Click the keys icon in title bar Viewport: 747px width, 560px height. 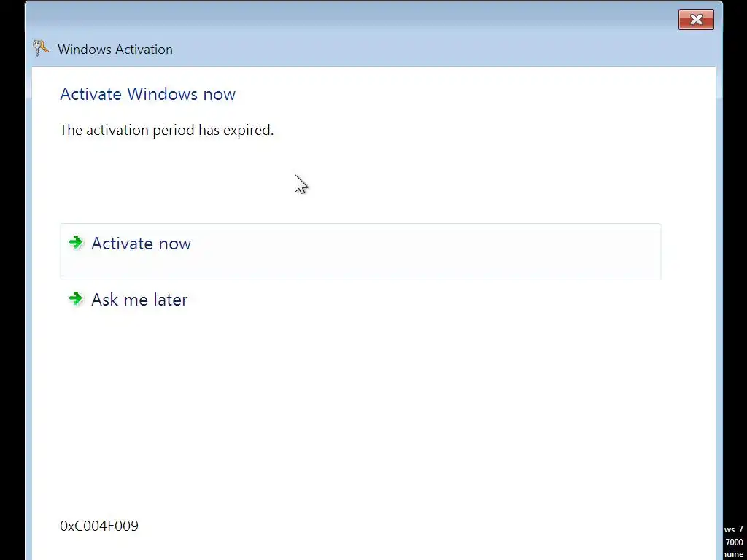41,49
